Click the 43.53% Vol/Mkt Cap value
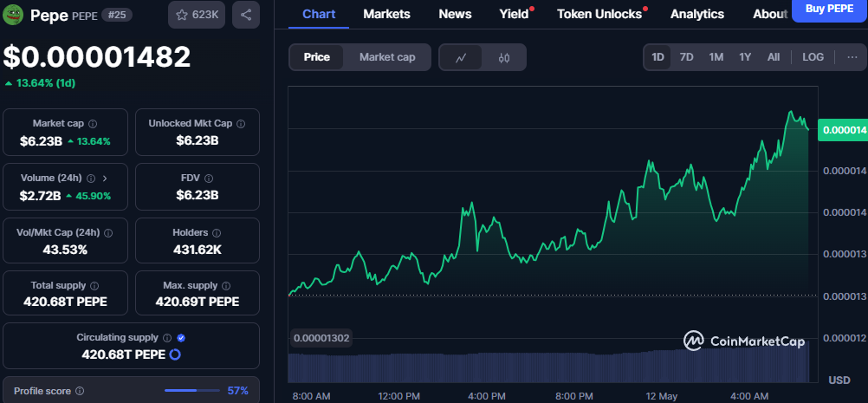This screenshot has width=868, height=403. (65, 250)
